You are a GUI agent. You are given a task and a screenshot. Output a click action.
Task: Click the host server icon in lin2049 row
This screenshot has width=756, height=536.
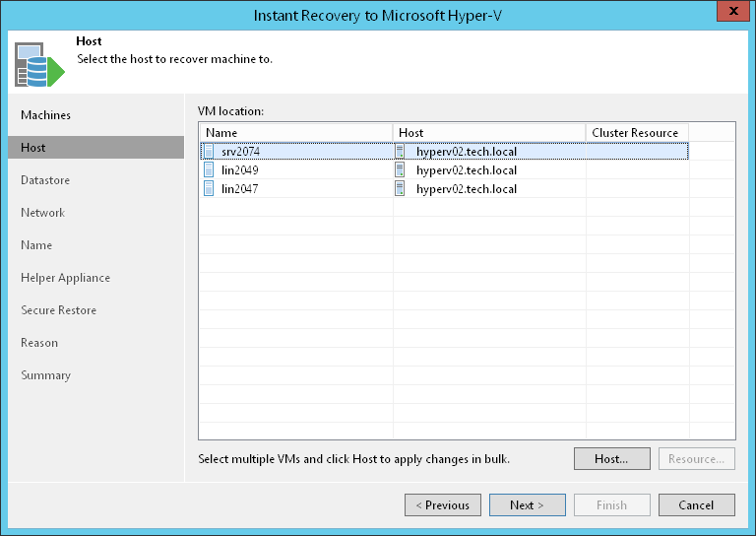coord(400,169)
